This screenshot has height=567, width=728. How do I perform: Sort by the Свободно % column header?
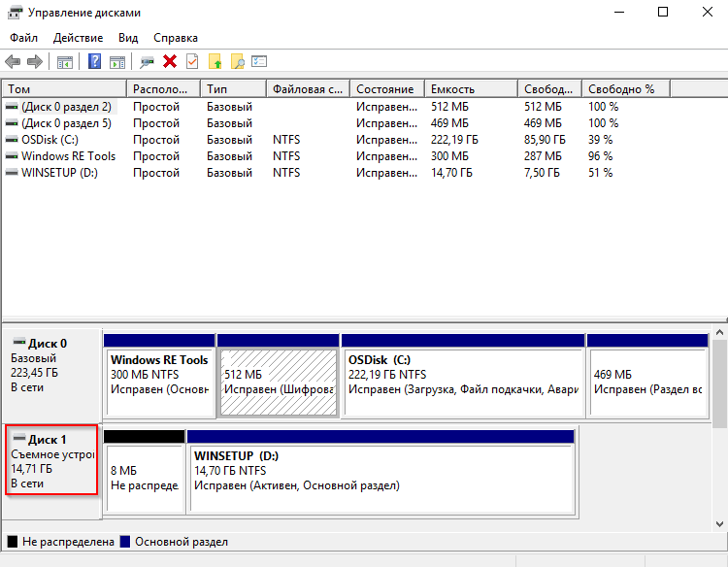[626, 88]
